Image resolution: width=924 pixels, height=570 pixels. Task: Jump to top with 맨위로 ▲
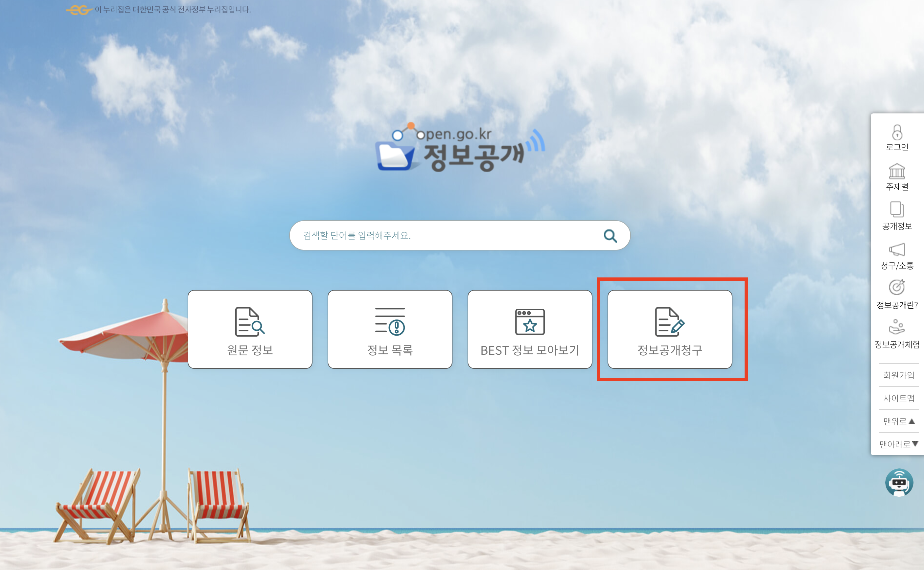899,421
